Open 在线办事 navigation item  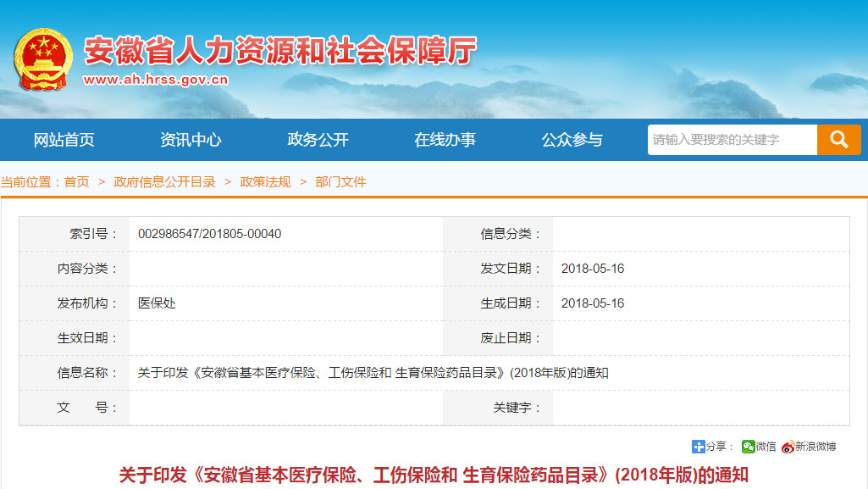click(445, 140)
